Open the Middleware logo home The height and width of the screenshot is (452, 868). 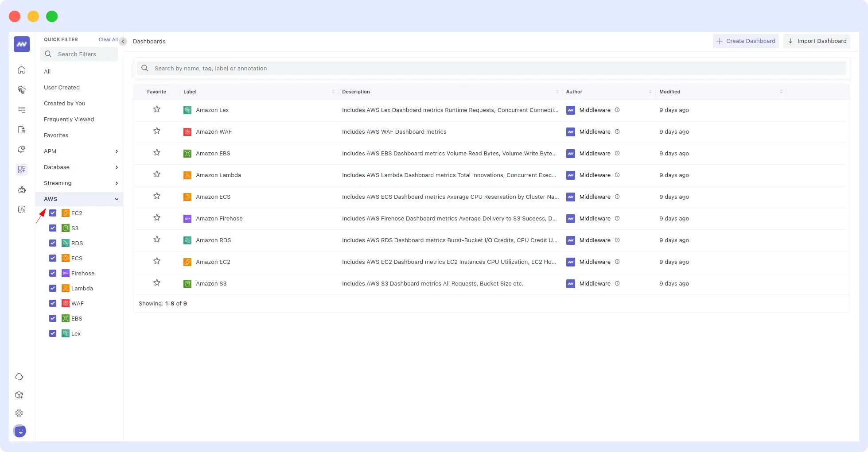(x=22, y=44)
